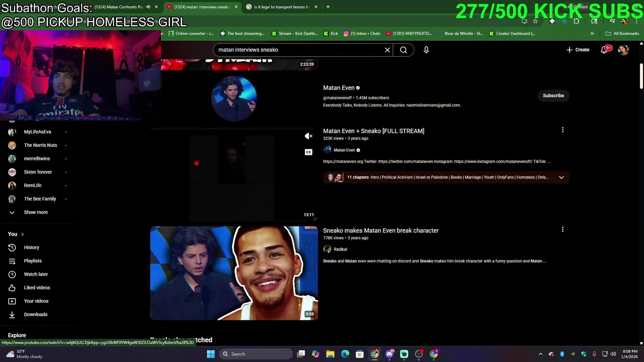Bookmark this page with the star icon
Image resolution: width=644 pixels, height=362 pixels.
[x=535, y=21]
